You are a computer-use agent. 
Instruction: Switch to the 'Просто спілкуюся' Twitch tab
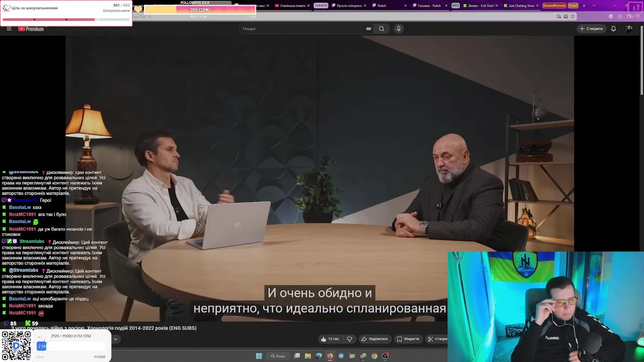pos(350,6)
